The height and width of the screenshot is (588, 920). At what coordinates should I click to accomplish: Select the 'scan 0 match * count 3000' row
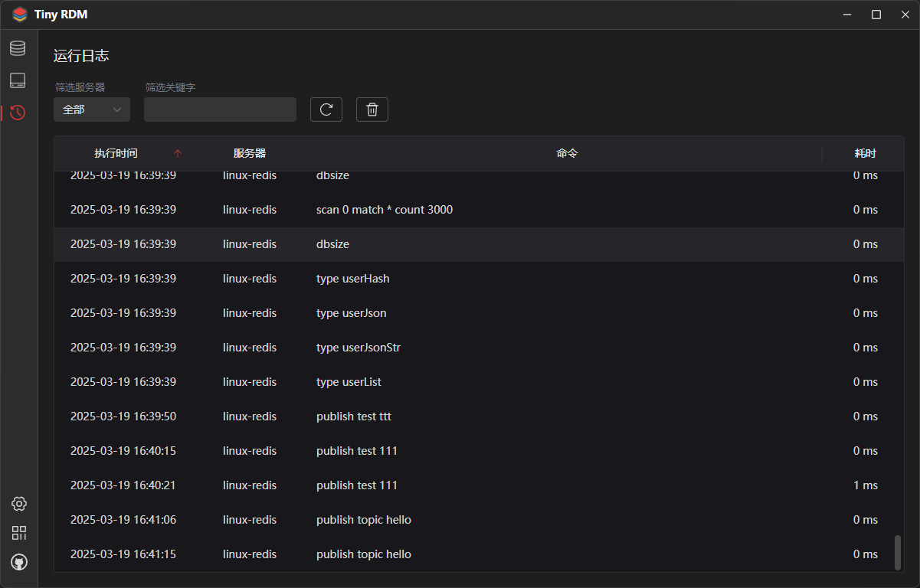click(385, 210)
